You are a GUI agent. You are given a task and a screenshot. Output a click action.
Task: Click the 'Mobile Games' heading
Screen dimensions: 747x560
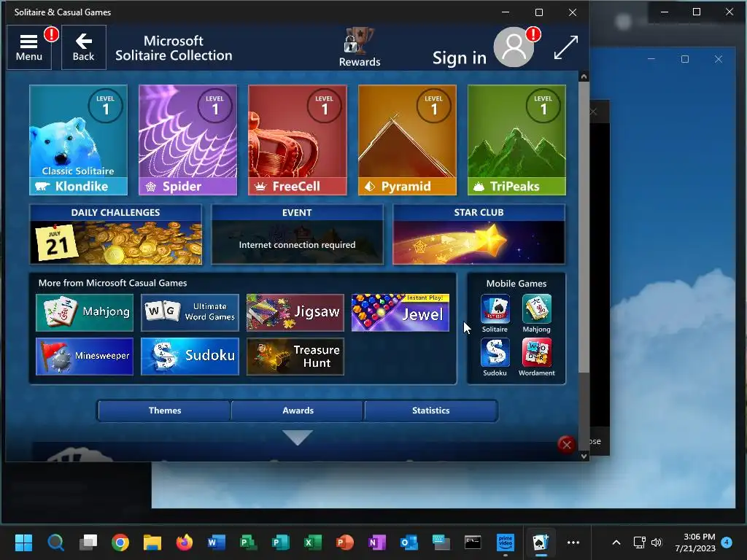tap(516, 284)
